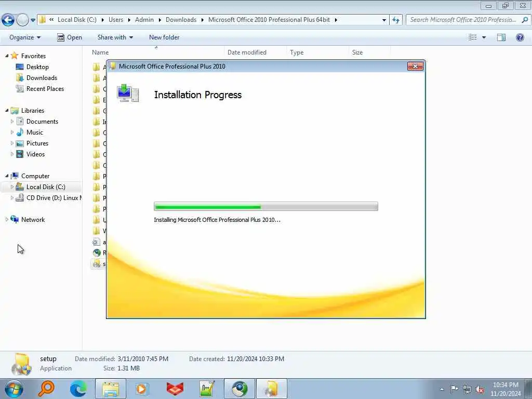Click the Installation Progress computer icon
This screenshot has height=399, width=532.
pos(128,94)
